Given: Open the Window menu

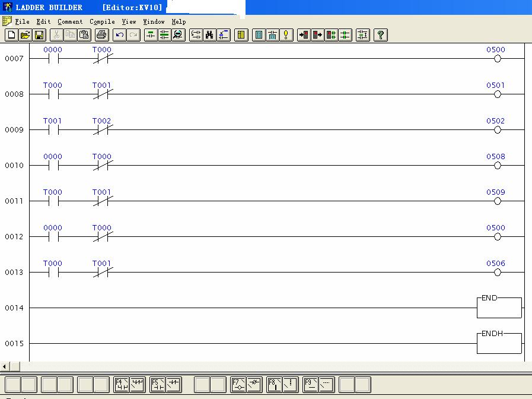Looking at the screenshot, I should [154, 22].
